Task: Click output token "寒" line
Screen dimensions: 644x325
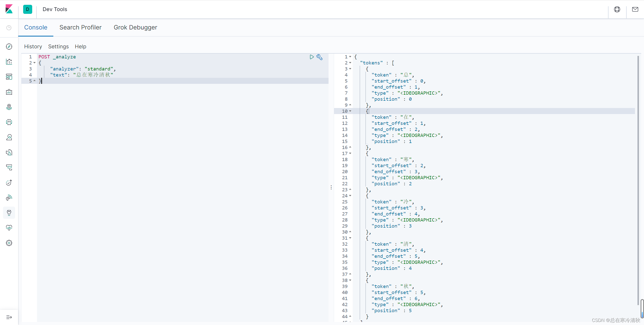Action: tap(393, 159)
